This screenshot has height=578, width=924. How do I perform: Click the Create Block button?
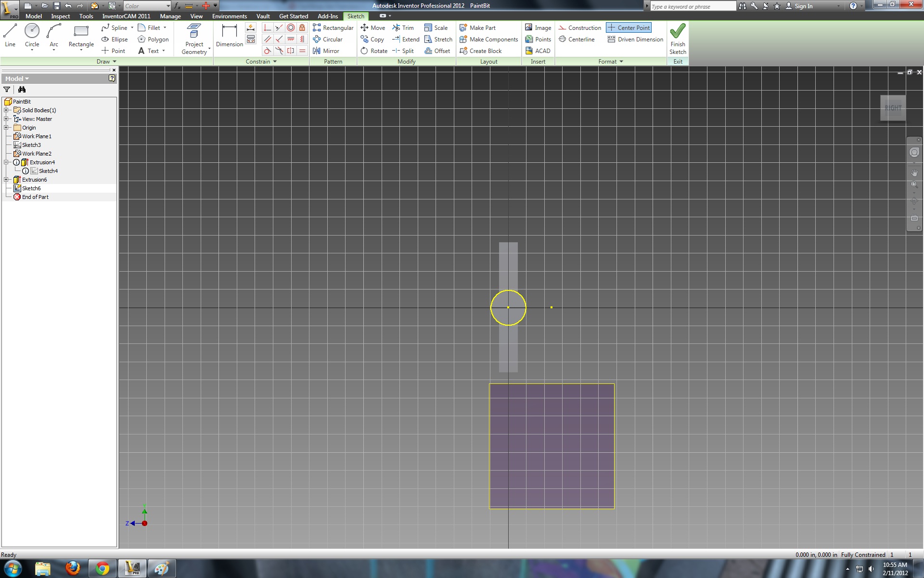tap(480, 51)
